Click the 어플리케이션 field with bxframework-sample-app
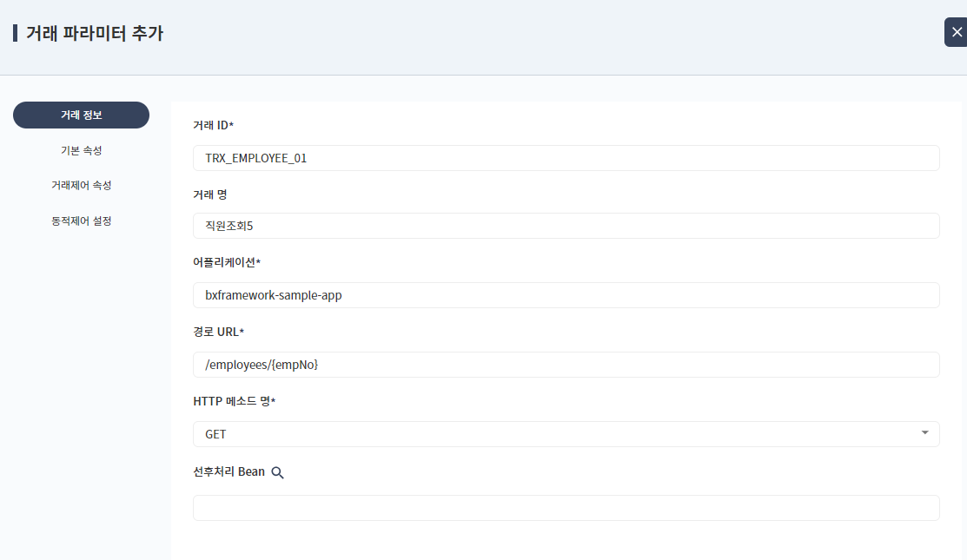 coord(566,295)
